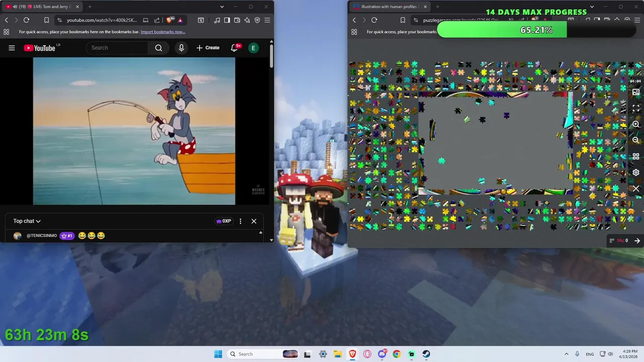Open the puzzle window browser main menu
The image size is (644, 362).
[x=637, y=20]
